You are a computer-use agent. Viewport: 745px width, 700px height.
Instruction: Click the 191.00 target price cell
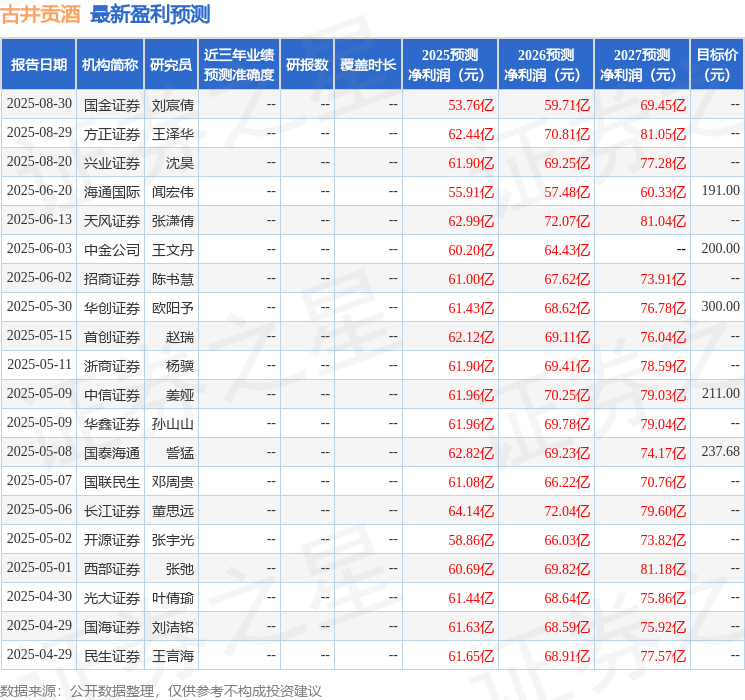[720, 191]
